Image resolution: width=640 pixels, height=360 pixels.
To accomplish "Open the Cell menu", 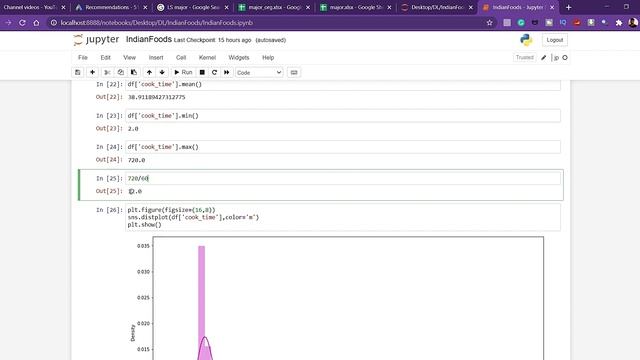I will pyautogui.click(x=181, y=58).
